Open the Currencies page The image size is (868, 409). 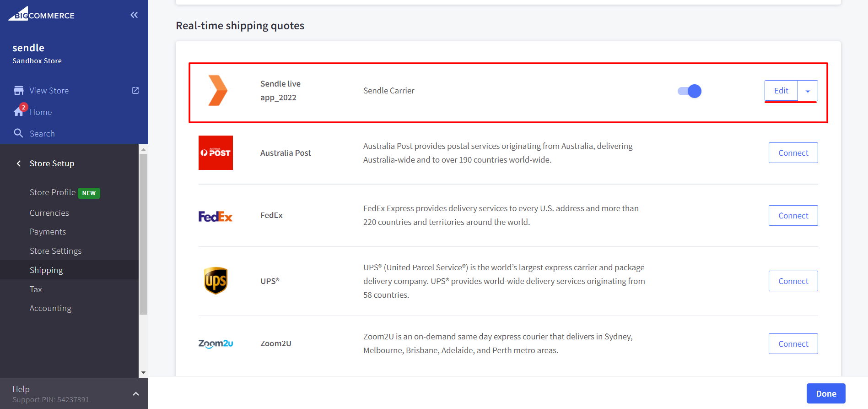point(49,213)
